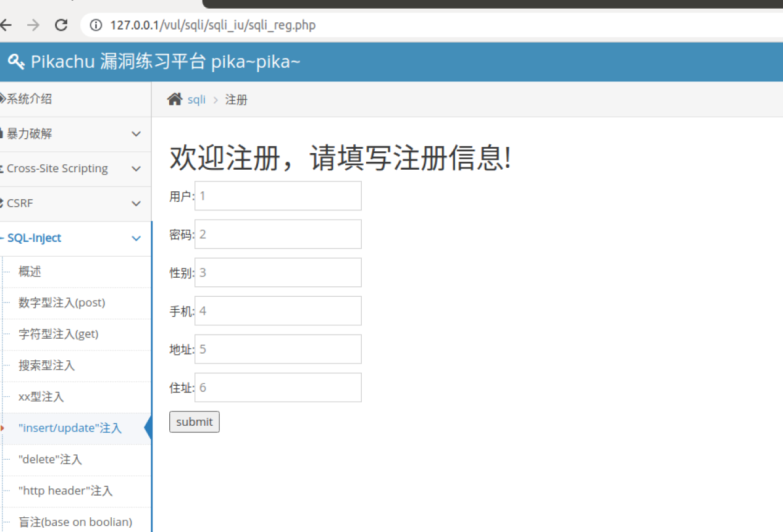This screenshot has height=532, width=783.
Task: Click the 地址 address input field
Action: point(278,349)
